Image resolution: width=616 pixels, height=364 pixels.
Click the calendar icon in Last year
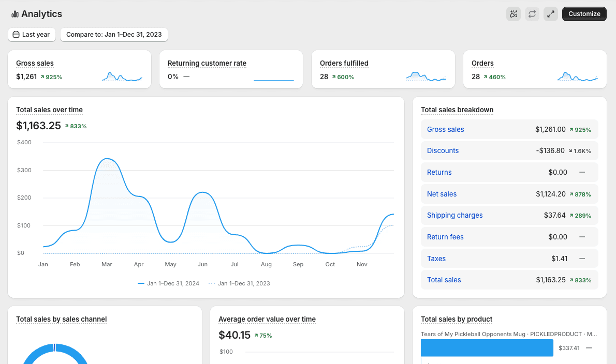click(16, 35)
